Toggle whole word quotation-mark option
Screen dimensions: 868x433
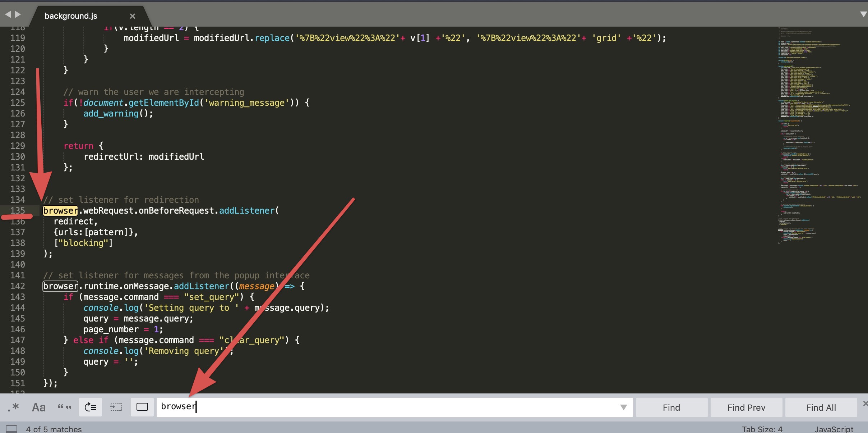pyautogui.click(x=65, y=407)
